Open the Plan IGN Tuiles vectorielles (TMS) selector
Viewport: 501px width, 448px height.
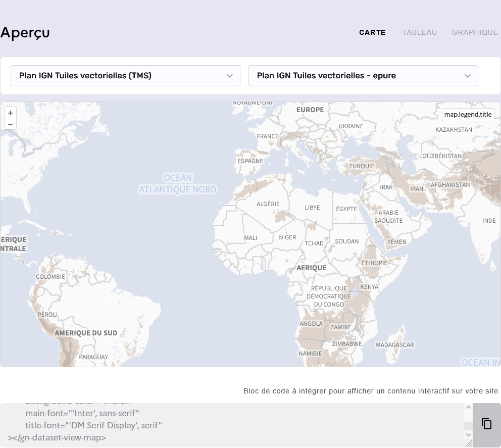125,76
